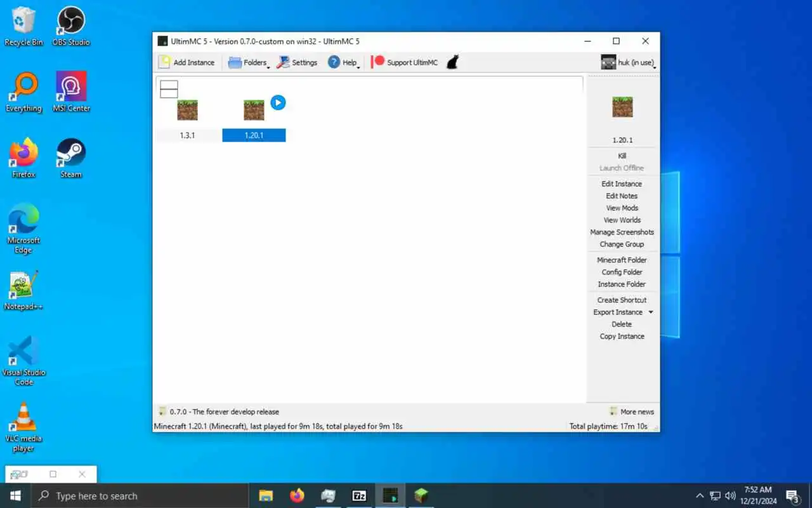Click the More news button
Viewport: 812px width, 508px height.
pos(631,411)
